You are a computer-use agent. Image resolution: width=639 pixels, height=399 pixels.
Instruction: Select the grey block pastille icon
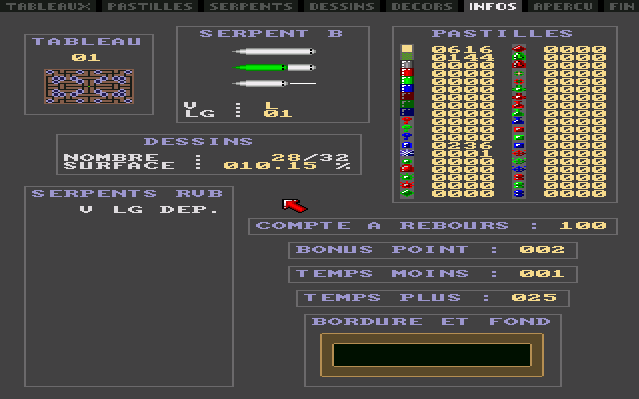407,64
